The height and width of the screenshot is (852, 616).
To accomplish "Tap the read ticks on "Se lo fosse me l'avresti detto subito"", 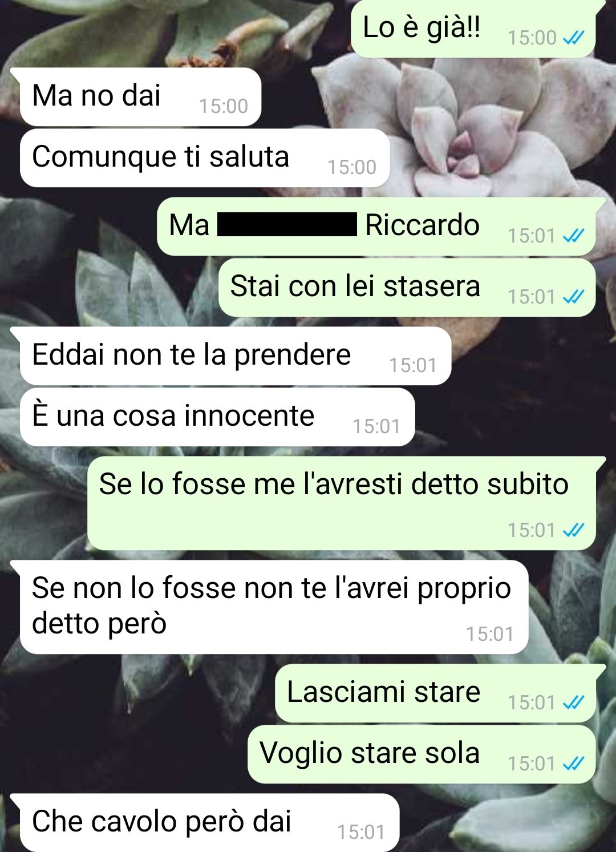I will pyautogui.click(x=573, y=530).
